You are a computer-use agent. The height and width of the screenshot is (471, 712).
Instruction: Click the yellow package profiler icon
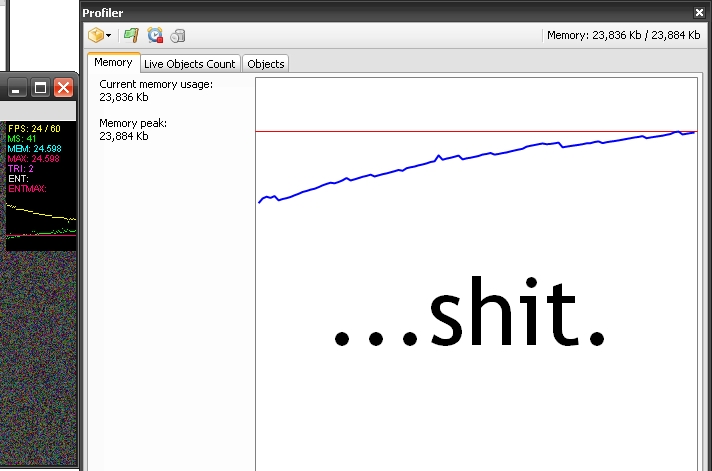(96, 35)
